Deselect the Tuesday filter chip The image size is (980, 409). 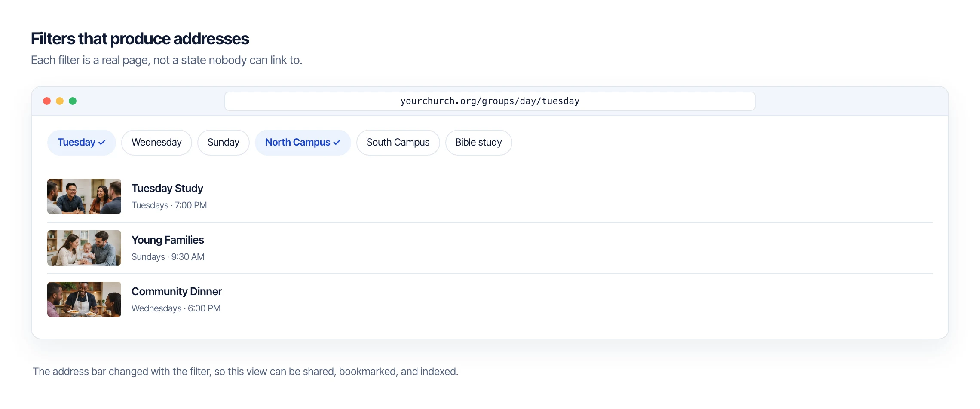point(81,143)
